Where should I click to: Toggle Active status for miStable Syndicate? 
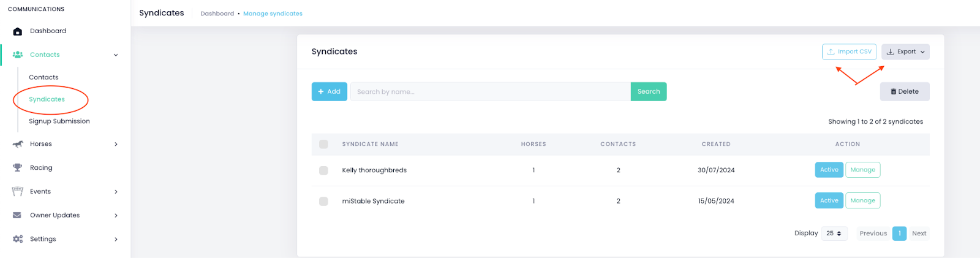pyautogui.click(x=829, y=200)
